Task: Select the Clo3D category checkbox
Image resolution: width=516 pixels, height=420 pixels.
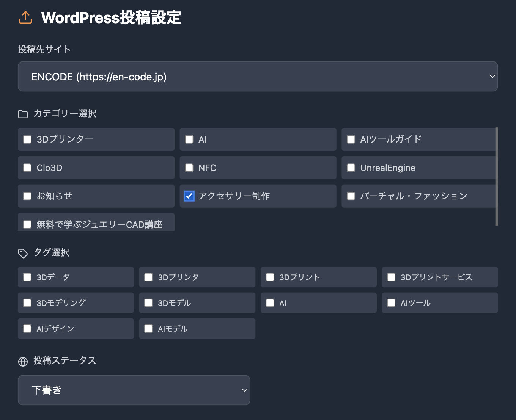Action: tap(27, 168)
